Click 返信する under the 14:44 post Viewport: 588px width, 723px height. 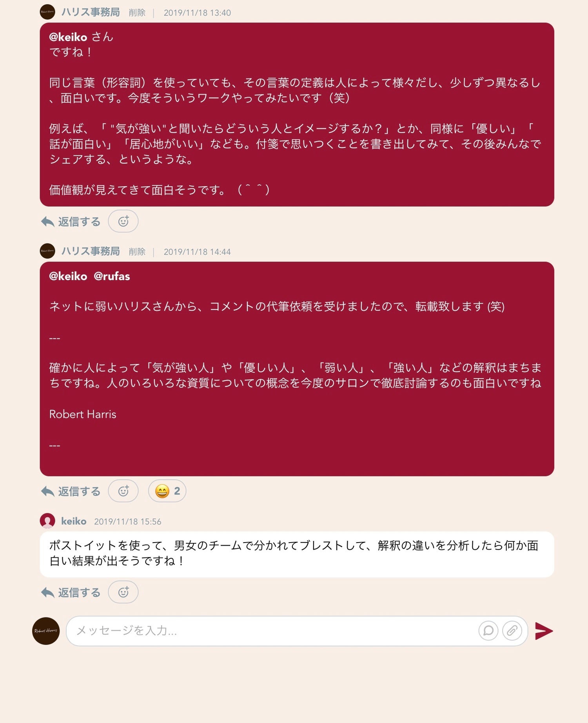click(79, 491)
